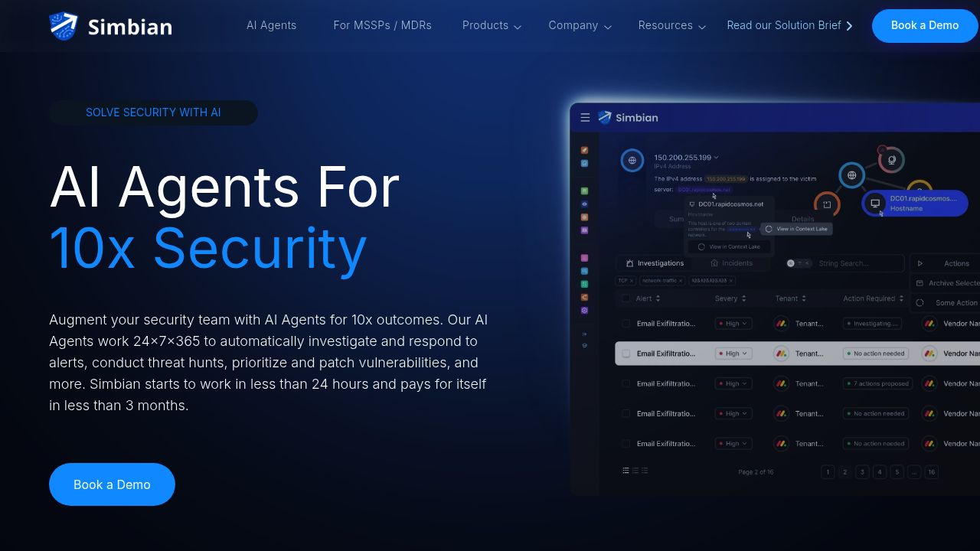980x551 pixels.
Task: Expand the Company menu chevron
Action: point(608,27)
